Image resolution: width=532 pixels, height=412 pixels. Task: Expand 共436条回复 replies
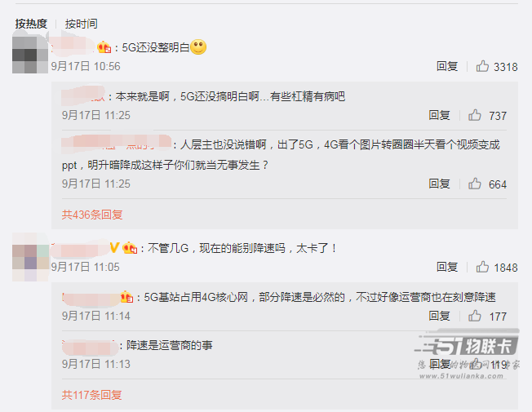(92, 215)
